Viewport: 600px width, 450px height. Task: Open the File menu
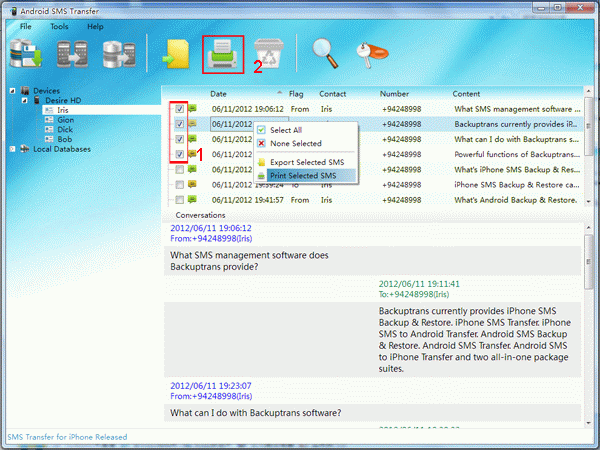point(26,26)
